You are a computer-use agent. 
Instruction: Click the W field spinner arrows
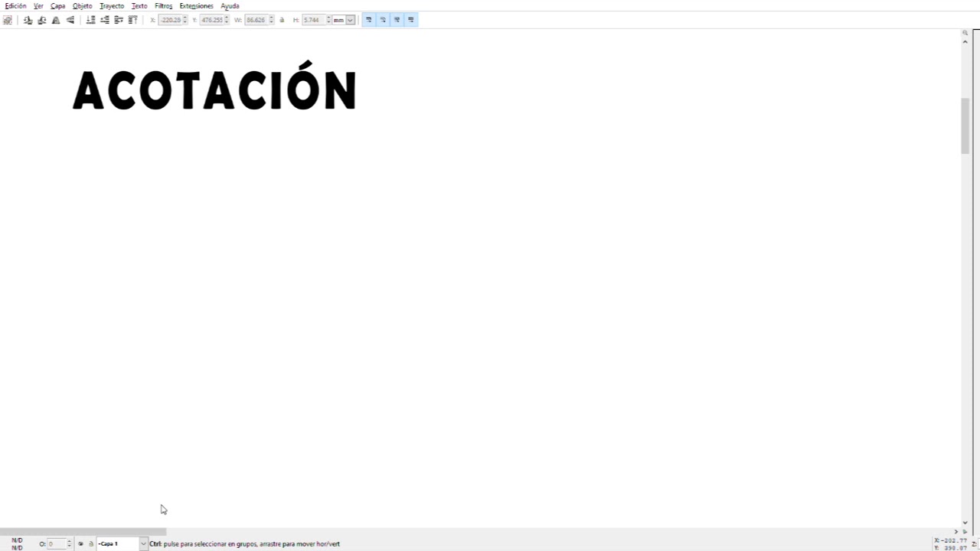(x=272, y=20)
